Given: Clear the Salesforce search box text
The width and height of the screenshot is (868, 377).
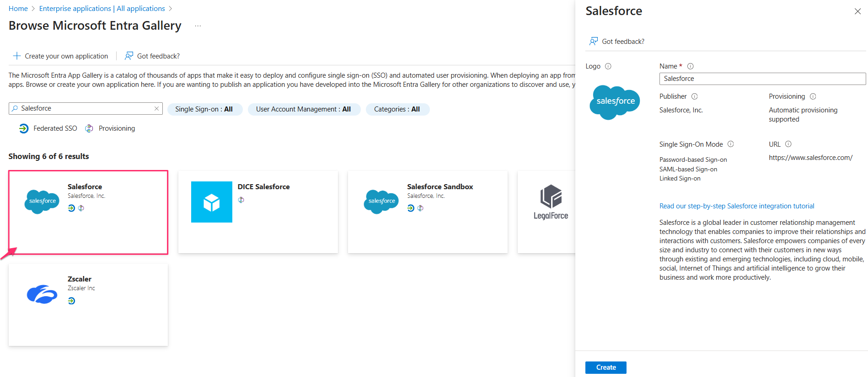Looking at the screenshot, I should (x=156, y=108).
